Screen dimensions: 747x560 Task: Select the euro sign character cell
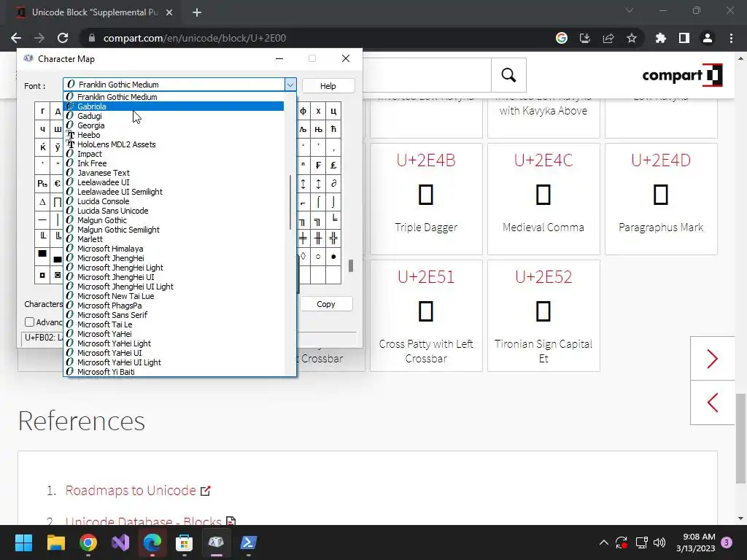(x=57, y=184)
